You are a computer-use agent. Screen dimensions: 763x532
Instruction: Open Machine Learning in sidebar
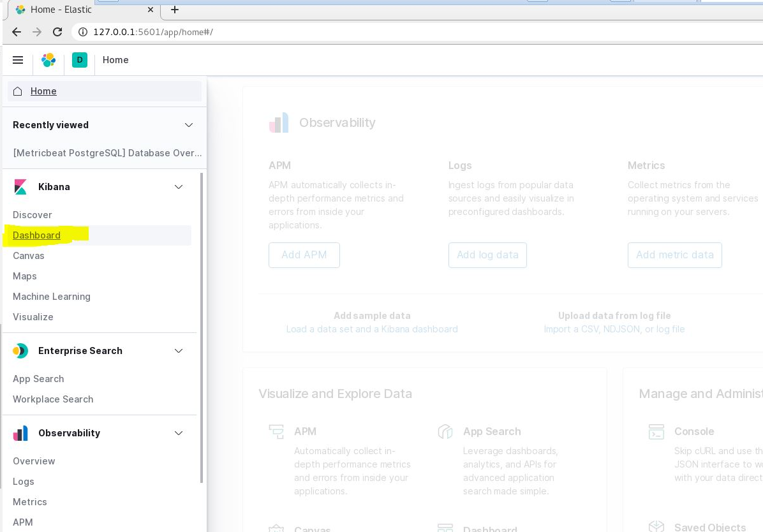click(52, 297)
